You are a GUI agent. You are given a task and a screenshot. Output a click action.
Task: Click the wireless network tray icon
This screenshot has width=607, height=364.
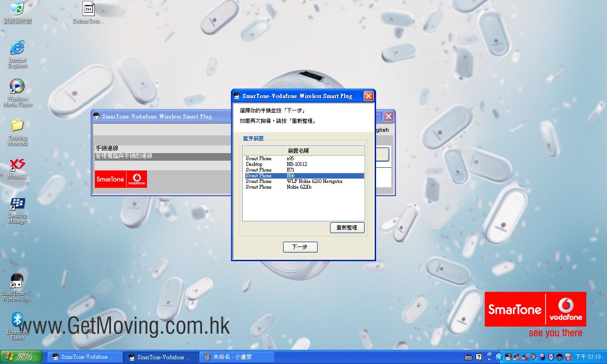pyautogui.click(x=568, y=357)
